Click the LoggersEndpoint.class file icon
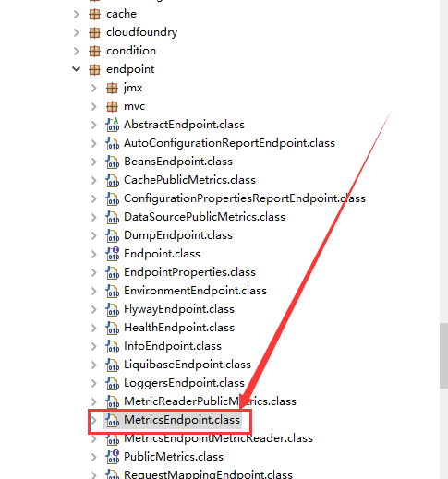Screen dimensions: 448x479 (x=113, y=383)
